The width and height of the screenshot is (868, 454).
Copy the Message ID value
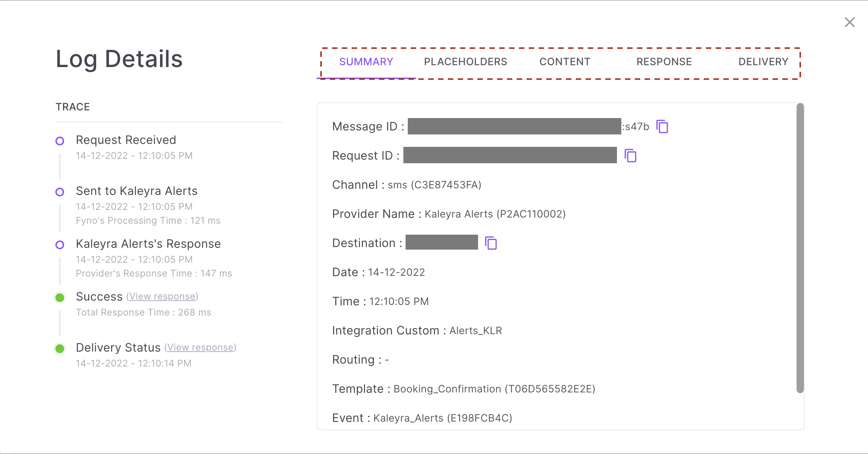[x=662, y=127]
